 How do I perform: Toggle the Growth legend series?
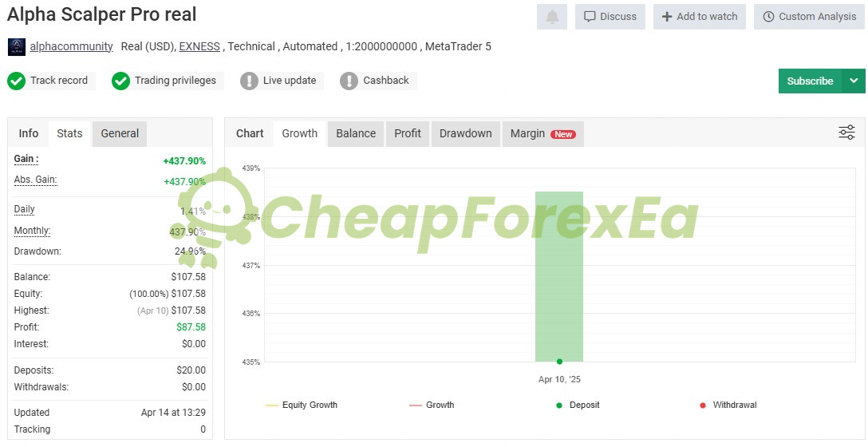(432, 405)
